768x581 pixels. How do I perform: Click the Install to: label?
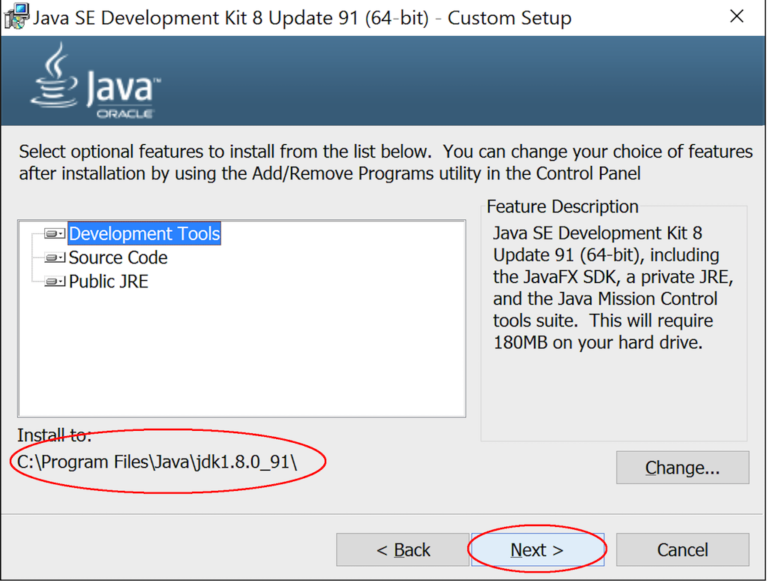click(x=54, y=435)
